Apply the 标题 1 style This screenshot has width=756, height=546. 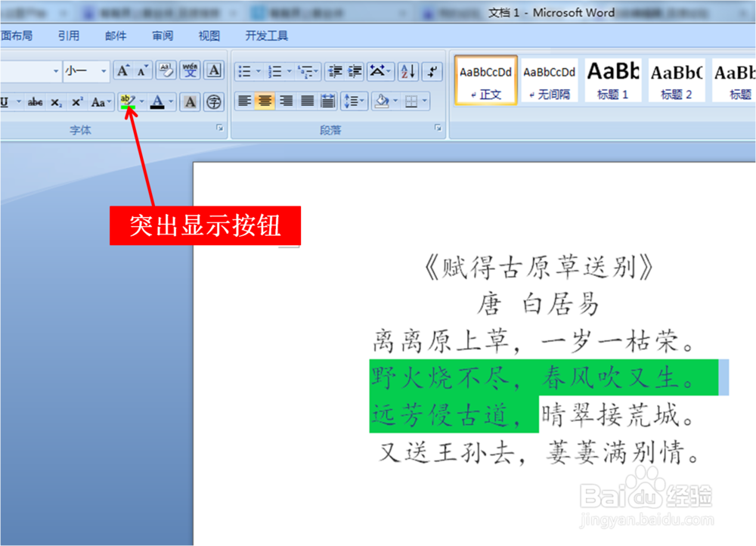[x=612, y=83]
